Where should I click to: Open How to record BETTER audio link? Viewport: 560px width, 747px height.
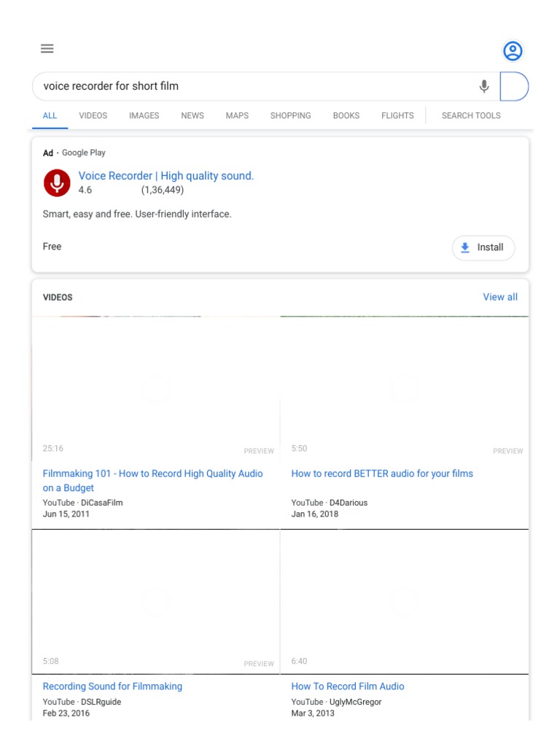point(382,473)
